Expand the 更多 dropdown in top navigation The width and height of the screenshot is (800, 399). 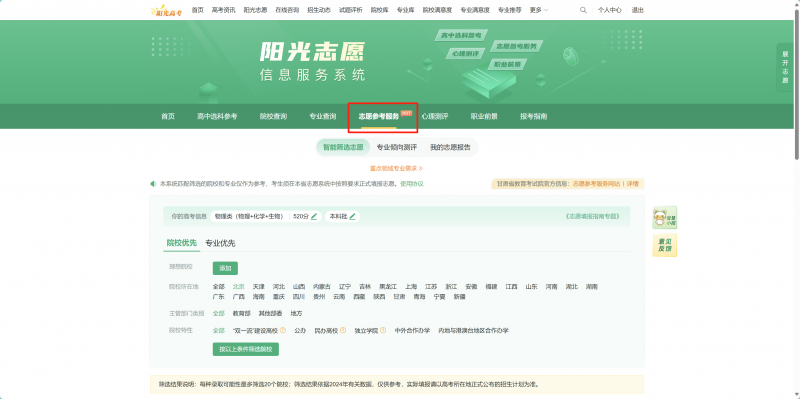(x=539, y=10)
